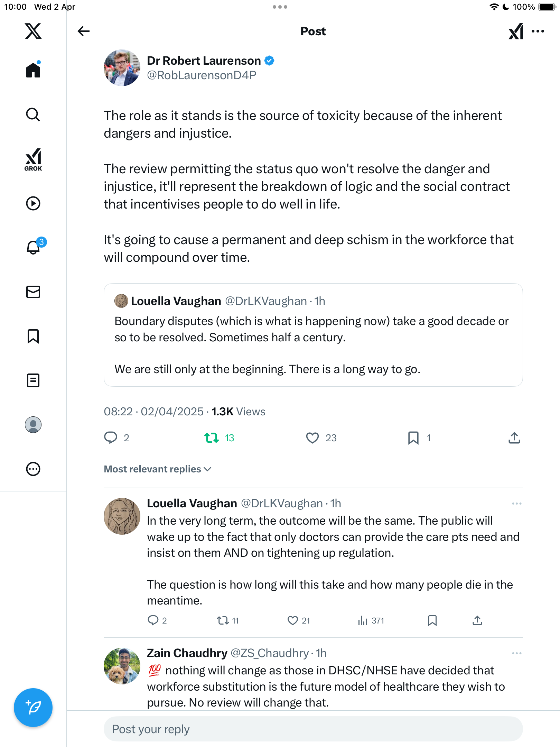Go to Home in sidebar
This screenshot has width=560, height=747.
(x=33, y=70)
